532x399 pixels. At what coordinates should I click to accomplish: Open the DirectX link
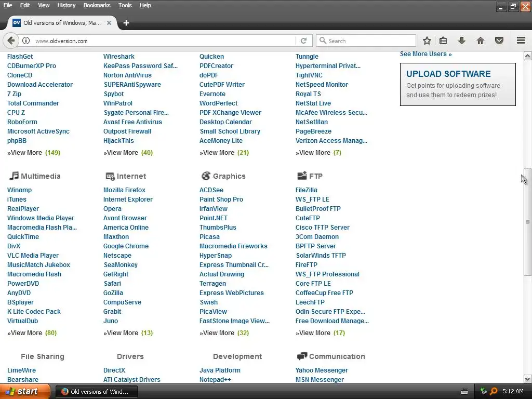pyautogui.click(x=114, y=370)
